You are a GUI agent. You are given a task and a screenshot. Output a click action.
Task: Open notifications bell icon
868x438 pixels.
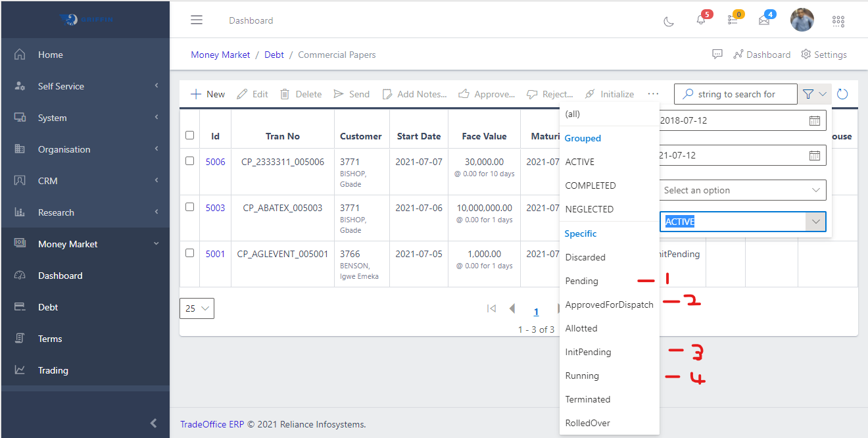point(701,20)
